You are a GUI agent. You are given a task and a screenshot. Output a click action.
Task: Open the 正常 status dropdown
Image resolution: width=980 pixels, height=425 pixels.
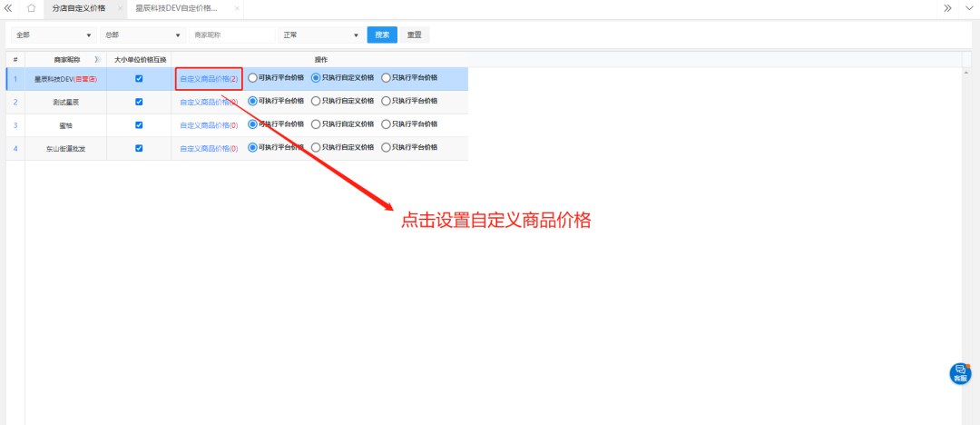tap(320, 35)
